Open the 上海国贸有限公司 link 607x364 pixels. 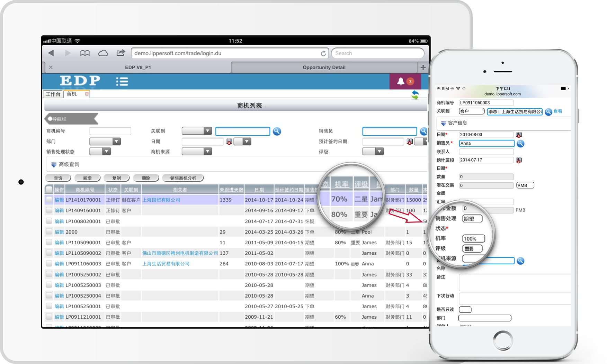coord(161,200)
